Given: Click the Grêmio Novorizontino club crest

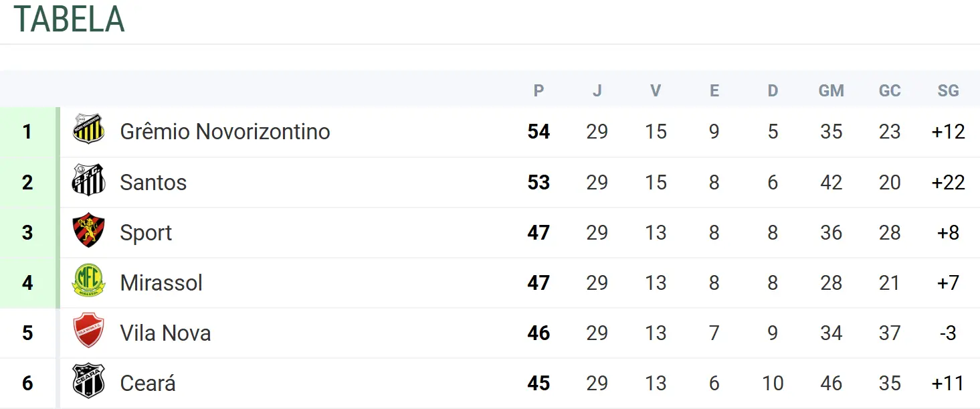Looking at the screenshot, I should coord(88,130).
